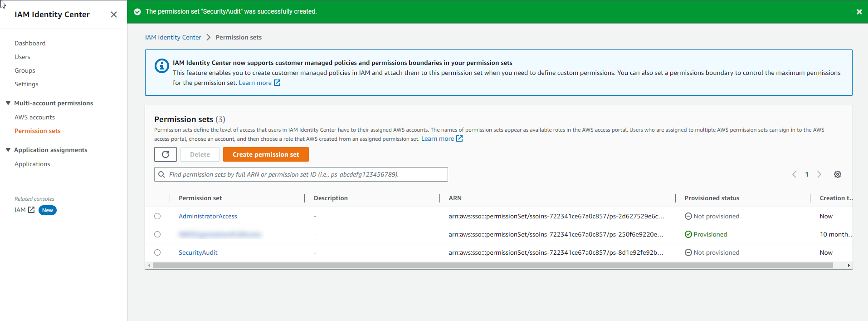
Task: Focus the Find permission sets search field
Action: 301,174
